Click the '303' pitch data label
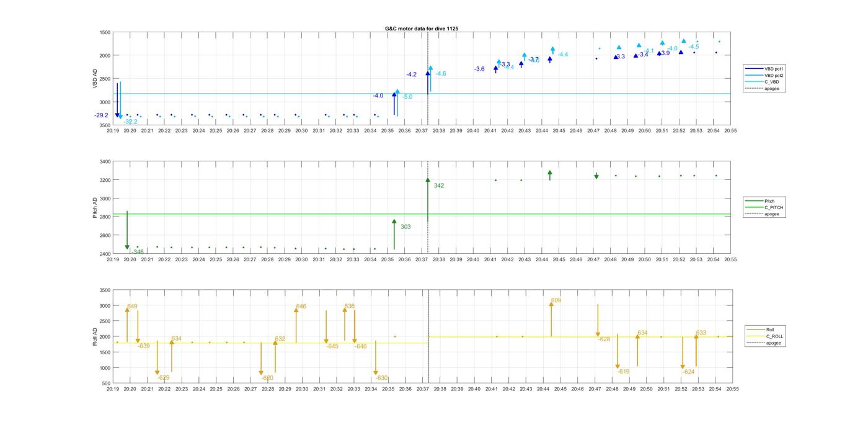The width and height of the screenshot is (868, 430). click(x=405, y=227)
